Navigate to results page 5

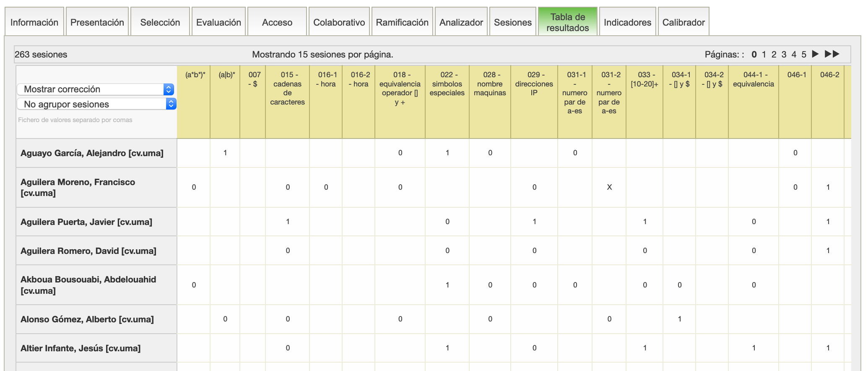click(x=804, y=55)
